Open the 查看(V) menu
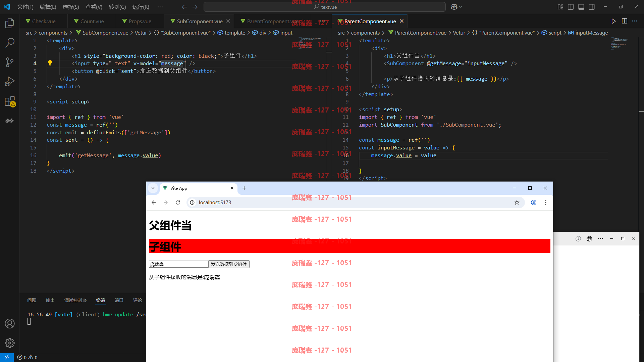The height and width of the screenshot is (362, 644). click(x=94, y=7)
